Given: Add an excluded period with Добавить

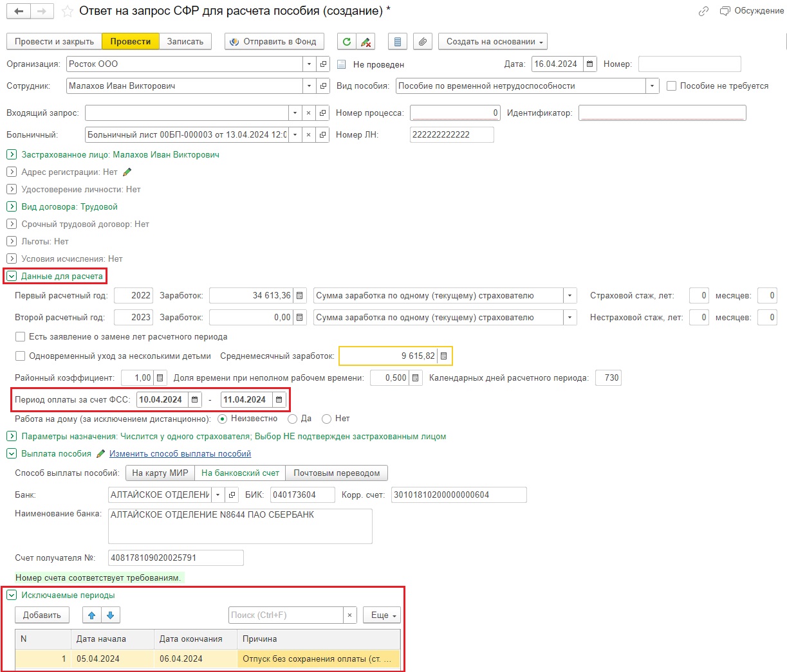Looking at the screenshot, I should (x=42, y=615).
